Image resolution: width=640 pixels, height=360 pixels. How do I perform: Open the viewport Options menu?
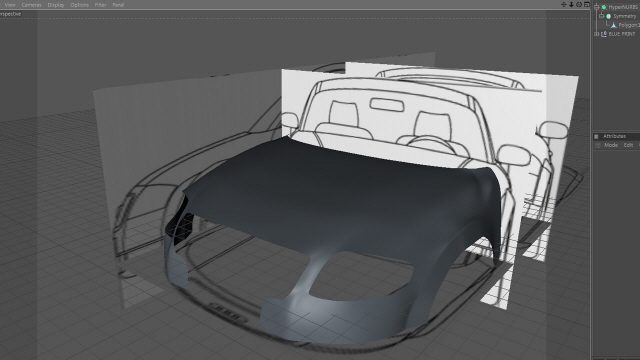click(x=79, y=5)
